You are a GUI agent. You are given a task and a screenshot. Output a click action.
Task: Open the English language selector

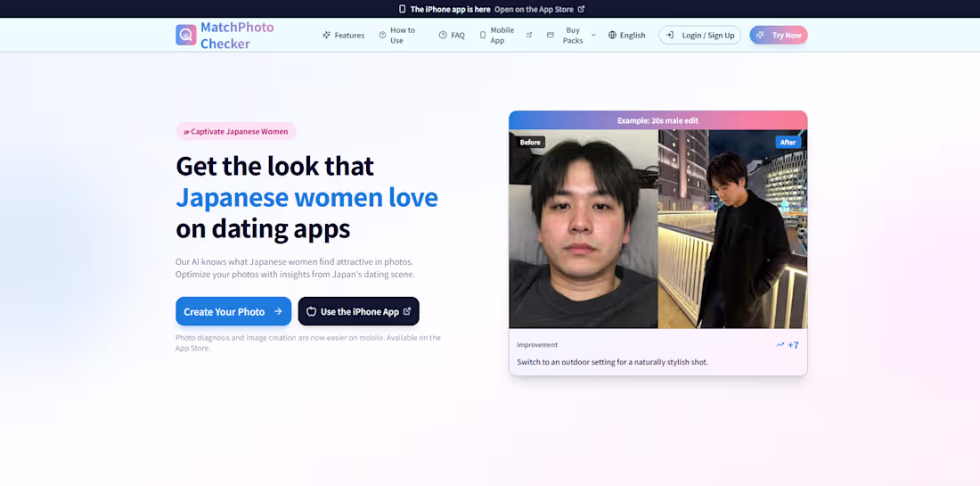point(627,35)
